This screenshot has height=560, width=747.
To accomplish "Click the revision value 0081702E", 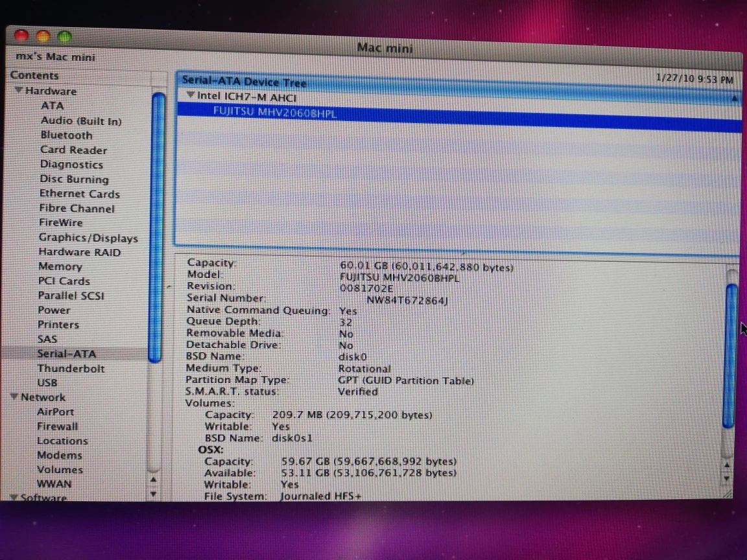I will pyautogui.click(x=366, y=288).
